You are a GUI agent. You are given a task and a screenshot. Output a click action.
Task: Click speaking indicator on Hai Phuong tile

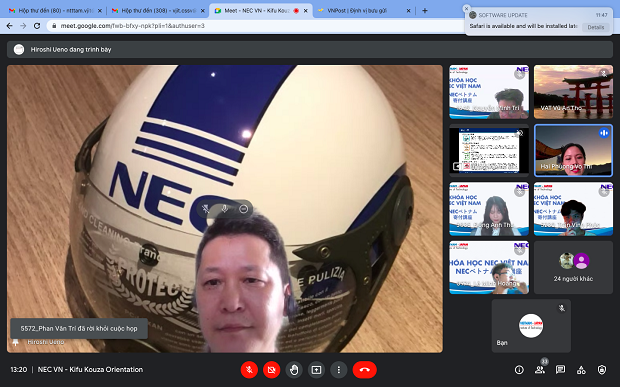pyautogui.click(x=604, y=133)
